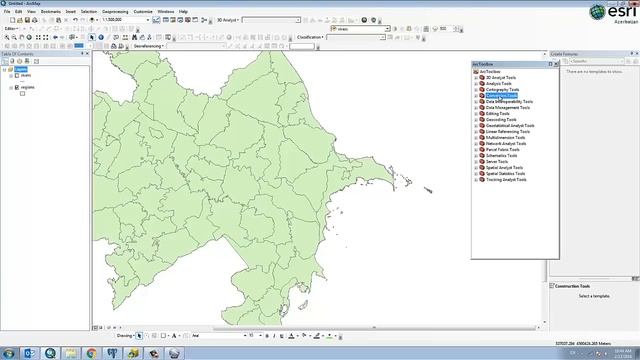Click the Fixed Zoom Out arrows icon

tap(46, 37)
